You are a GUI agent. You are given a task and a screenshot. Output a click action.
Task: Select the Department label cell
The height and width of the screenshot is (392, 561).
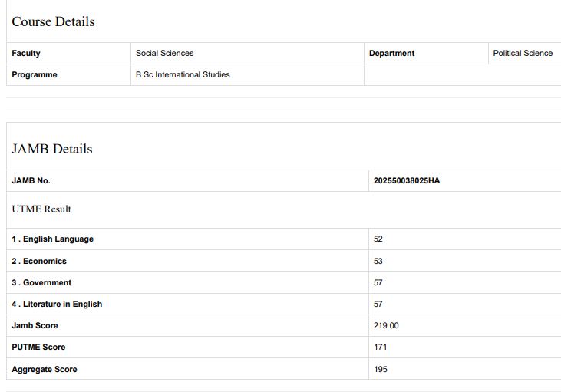pos(391,54)
